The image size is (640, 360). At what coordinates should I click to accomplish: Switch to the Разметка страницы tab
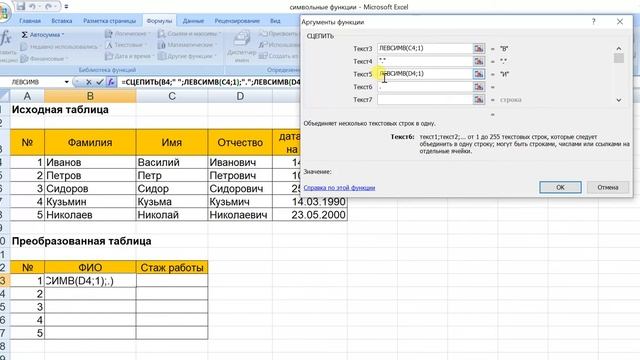(109, 21)
